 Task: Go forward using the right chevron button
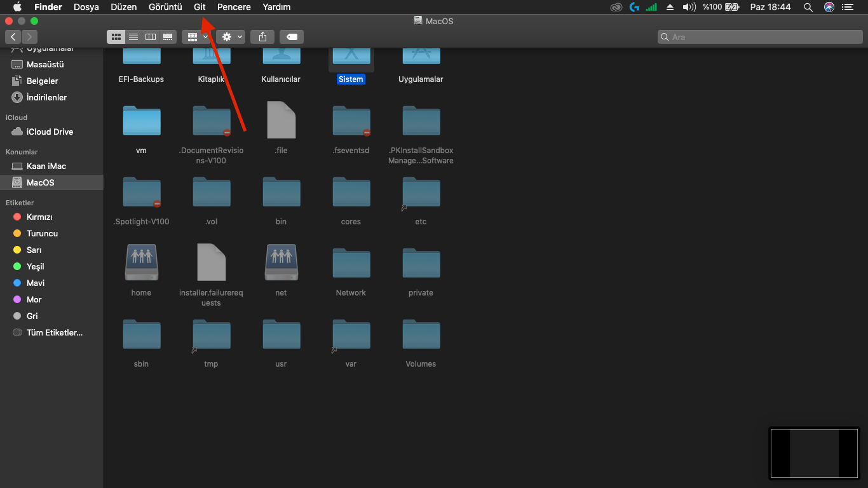(30, 37)
